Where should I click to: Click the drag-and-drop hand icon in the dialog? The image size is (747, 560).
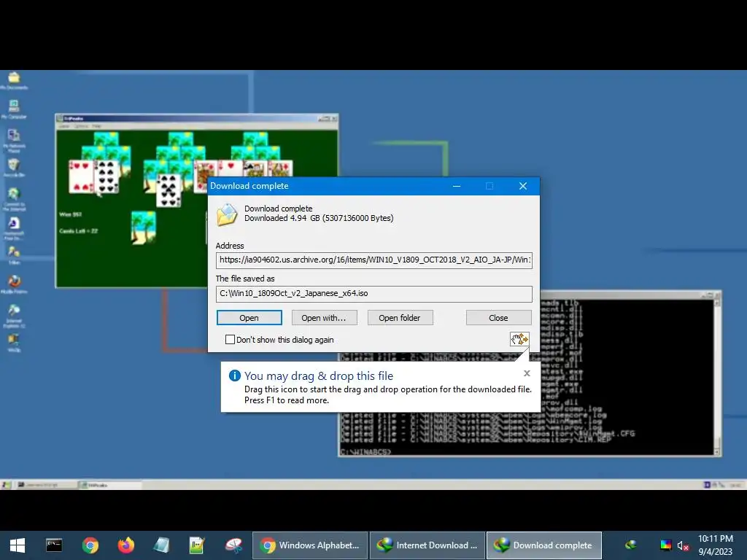(x=519, y=339)
